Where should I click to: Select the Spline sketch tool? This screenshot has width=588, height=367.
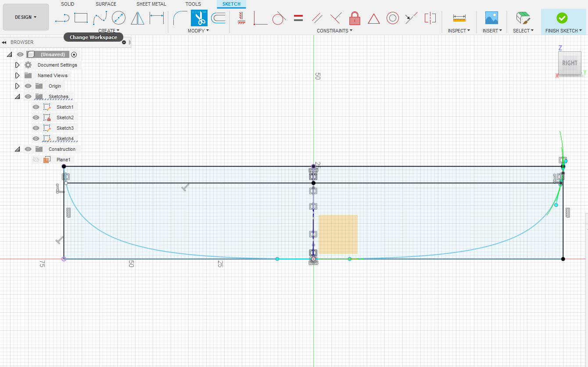click(x=100, y=18)
